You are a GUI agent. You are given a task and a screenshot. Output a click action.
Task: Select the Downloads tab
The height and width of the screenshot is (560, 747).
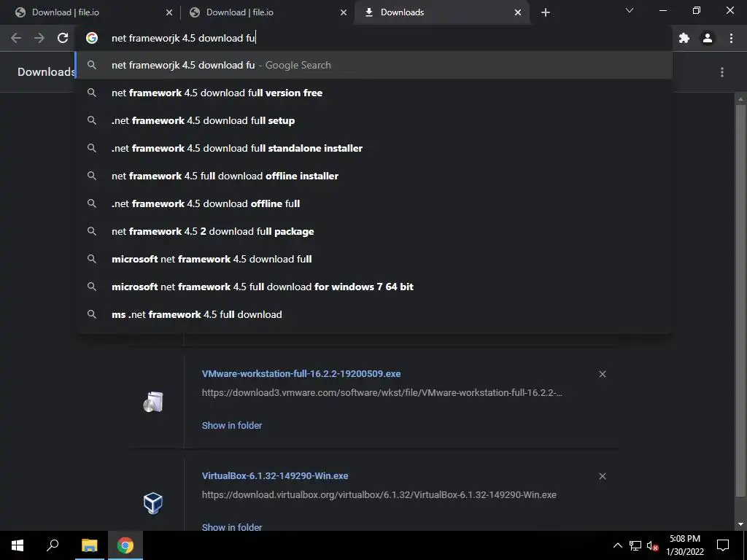441,12
